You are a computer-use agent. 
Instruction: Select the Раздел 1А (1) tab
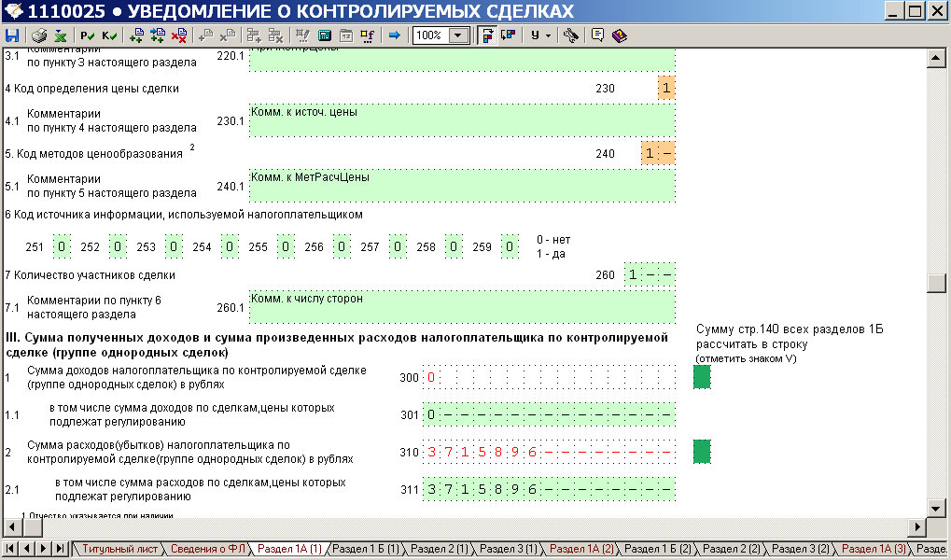tap(289, 549)
